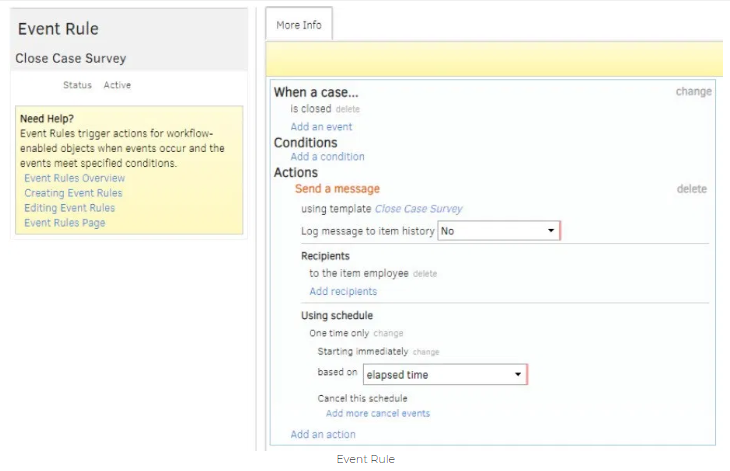Open Event Rules Overview help link

coord(75,178)
